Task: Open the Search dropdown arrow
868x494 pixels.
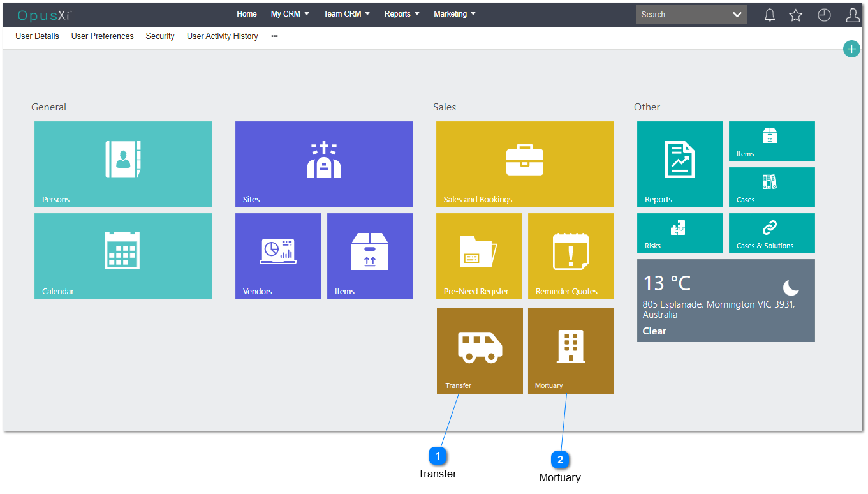Action: 737,15
